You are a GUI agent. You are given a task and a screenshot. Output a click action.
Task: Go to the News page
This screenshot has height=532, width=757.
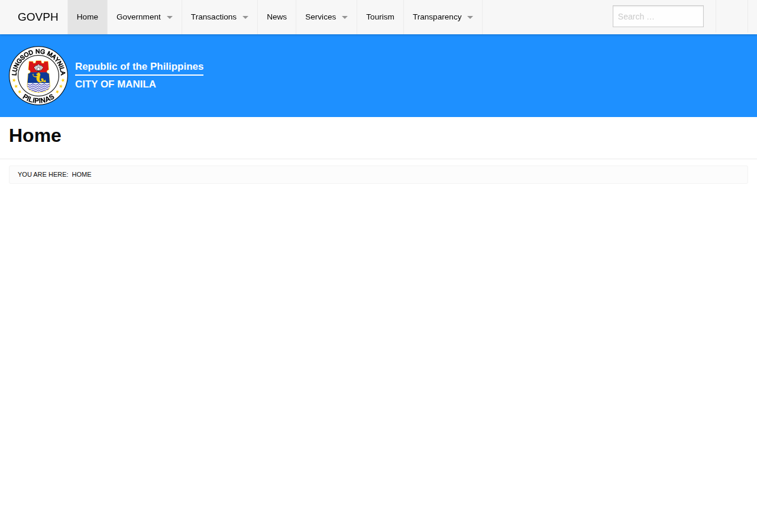pyautogui.click(x=277, y=17)
